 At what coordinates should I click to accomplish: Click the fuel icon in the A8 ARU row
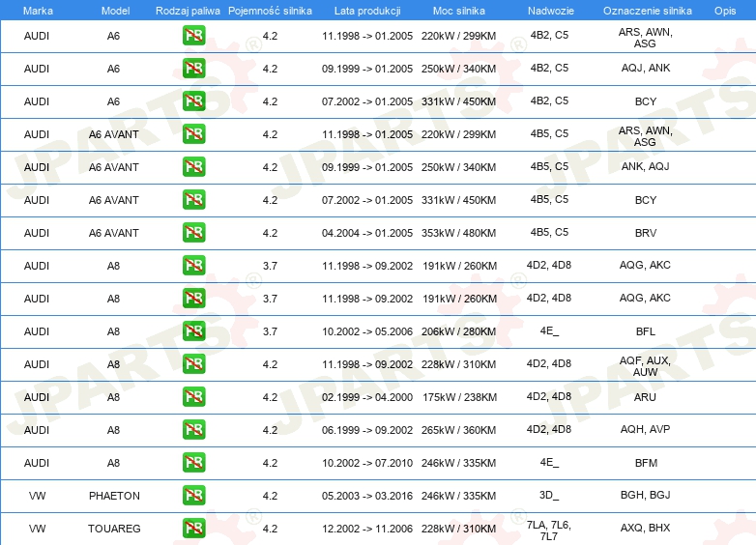[x=193, y=396]
